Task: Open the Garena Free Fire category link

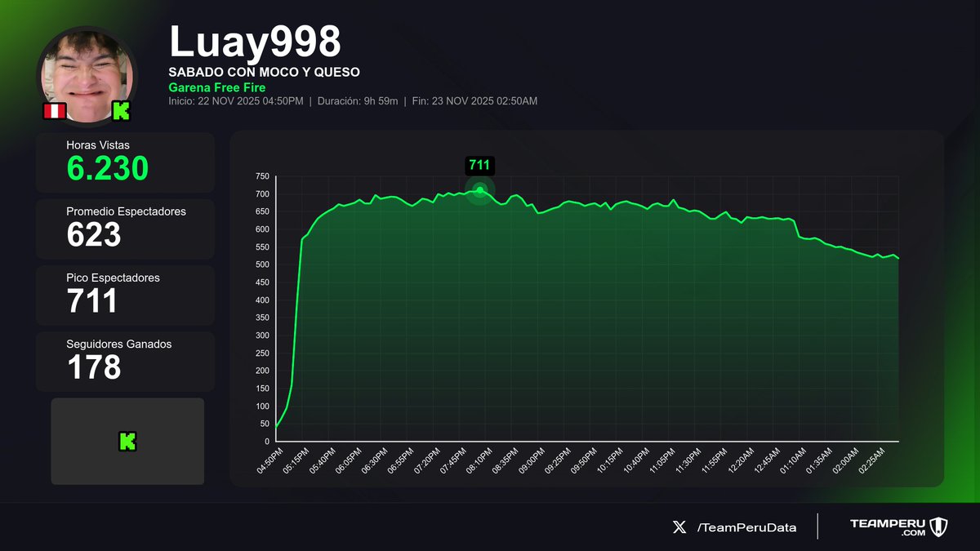Action: (216, 87)
